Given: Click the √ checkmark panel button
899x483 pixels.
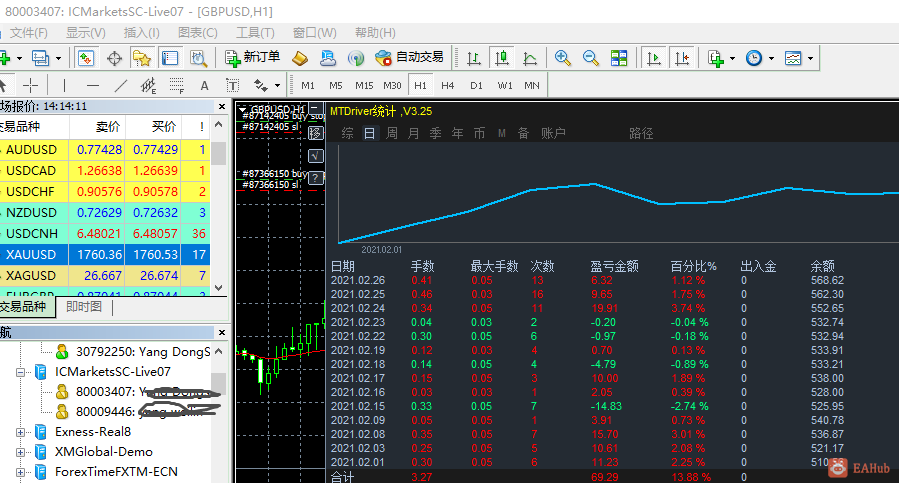Looking at the screenshot, I should [316, 156].
